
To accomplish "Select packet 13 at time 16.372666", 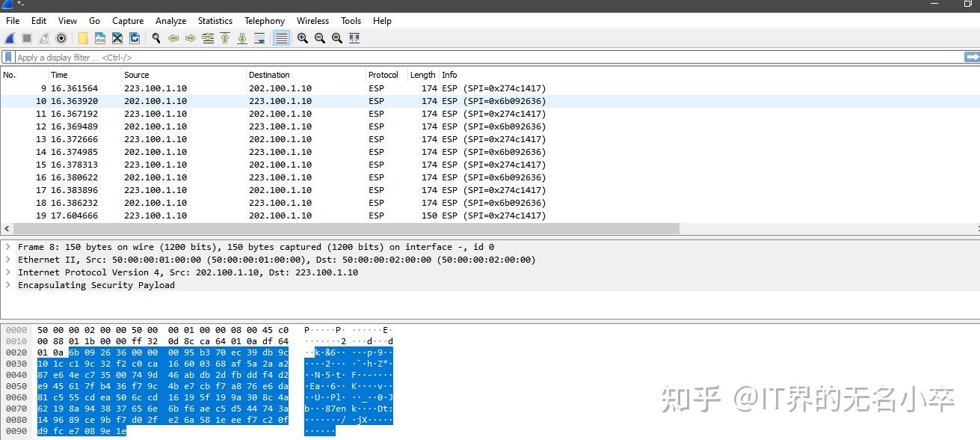I will click(490, 139).
